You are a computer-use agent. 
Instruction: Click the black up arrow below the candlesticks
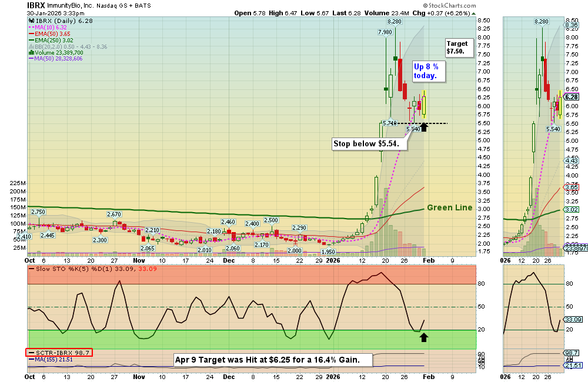[x=423, y=126]
